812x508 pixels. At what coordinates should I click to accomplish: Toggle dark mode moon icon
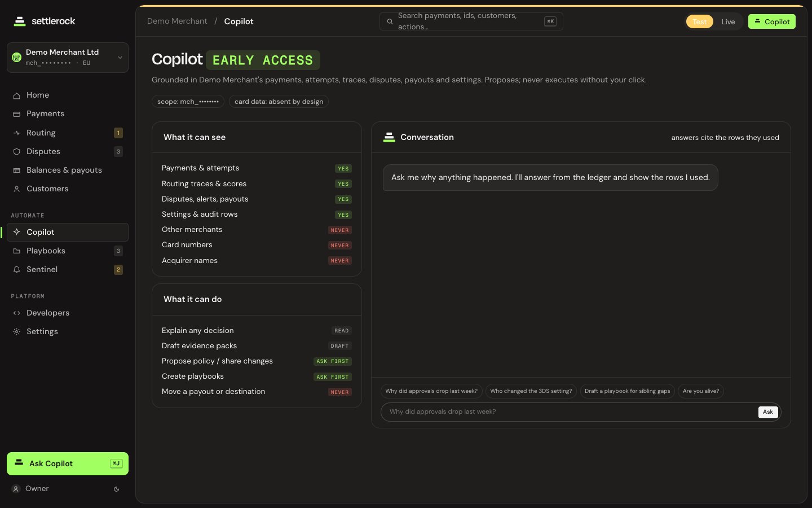click(x=117, y=489)
